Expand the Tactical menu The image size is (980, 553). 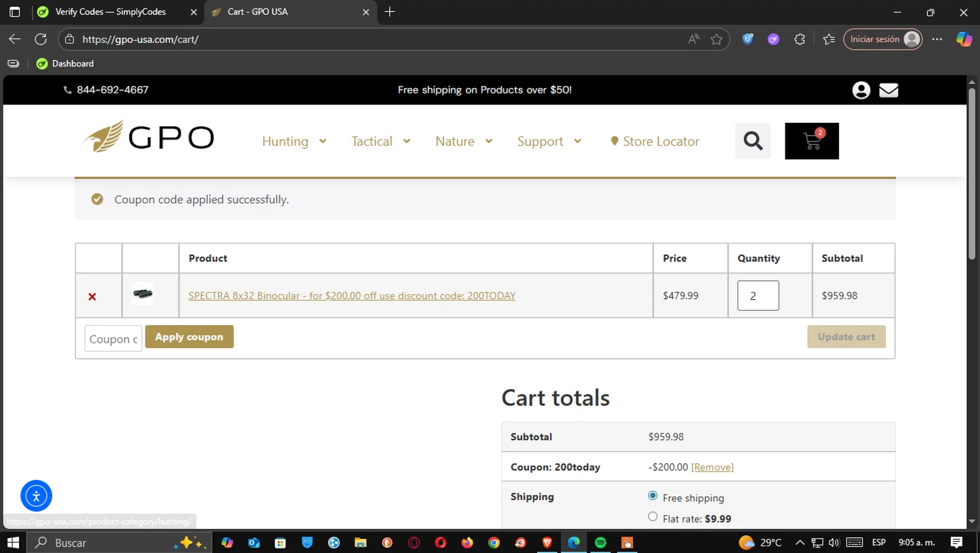click(x=381, y=142)
